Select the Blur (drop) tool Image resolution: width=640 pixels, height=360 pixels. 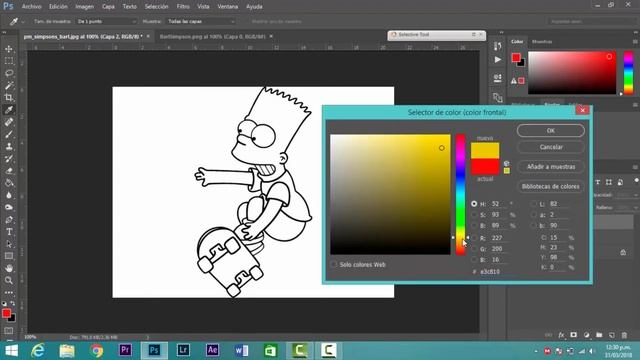click(9, 195)
